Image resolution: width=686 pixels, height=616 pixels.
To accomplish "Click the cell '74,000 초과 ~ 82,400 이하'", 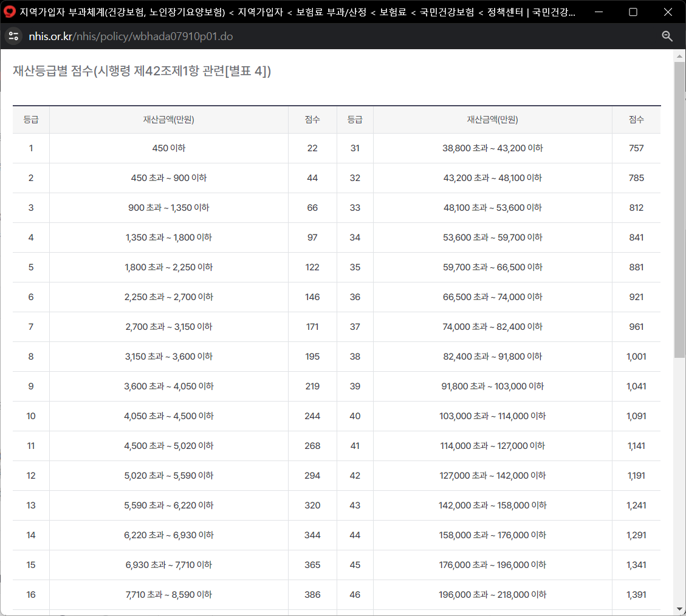I will [493, 327].
